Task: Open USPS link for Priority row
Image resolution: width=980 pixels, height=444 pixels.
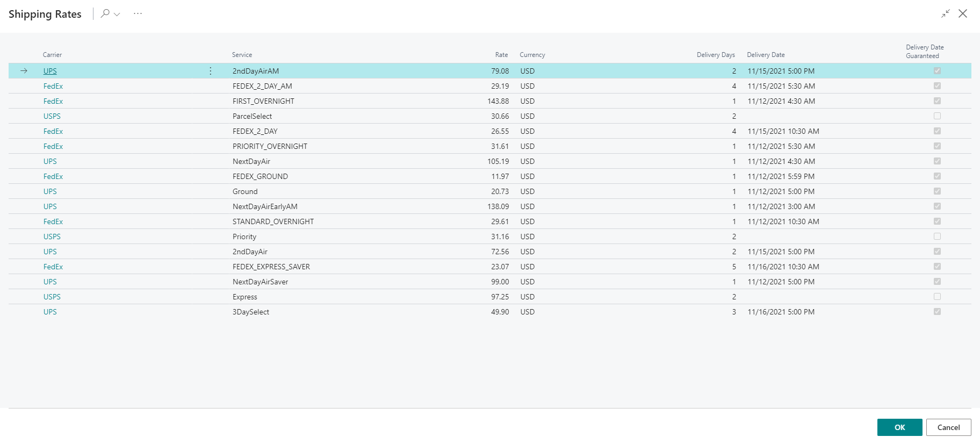Action: pos(52,237)
